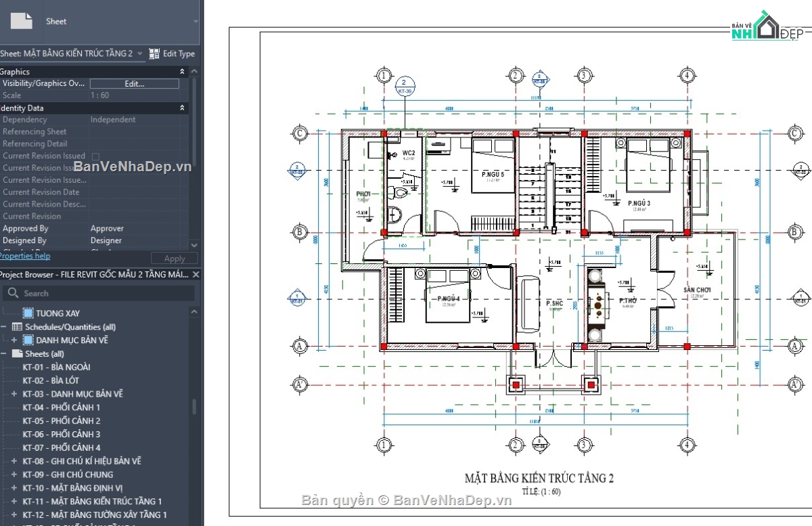
Task: Open the Properties help link
Action: tap(24, 256)
